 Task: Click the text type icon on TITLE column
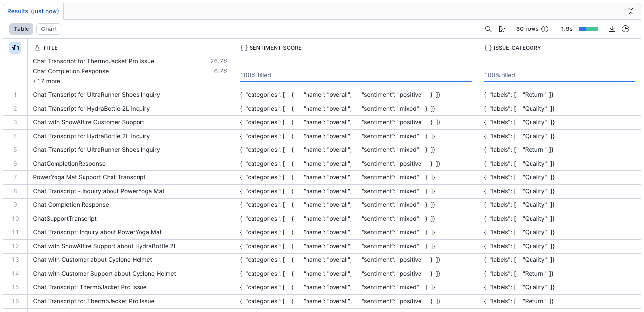click(37, 48)
